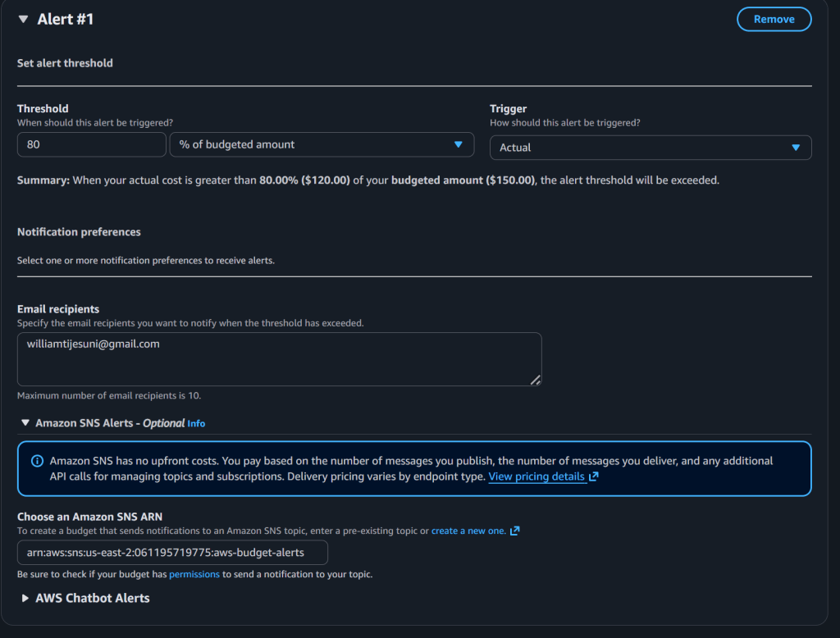Open the Info link beside Amazon SNS Alerts
This screenshot has width=840, height=638.
[x=196, y=424]
